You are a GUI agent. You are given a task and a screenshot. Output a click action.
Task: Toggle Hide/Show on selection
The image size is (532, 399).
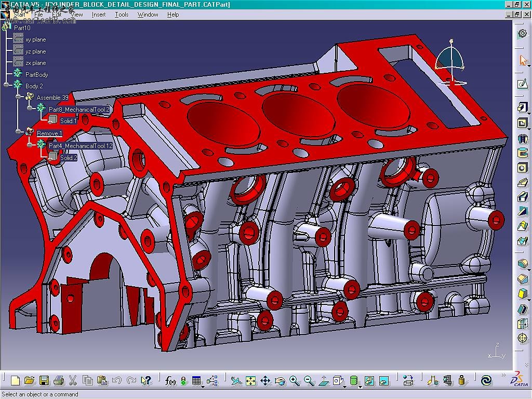(x=369, y=381)
